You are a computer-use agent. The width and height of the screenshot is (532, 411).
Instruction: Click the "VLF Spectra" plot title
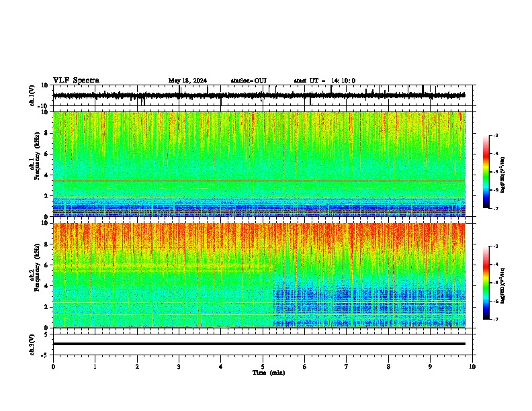(76, 80)
